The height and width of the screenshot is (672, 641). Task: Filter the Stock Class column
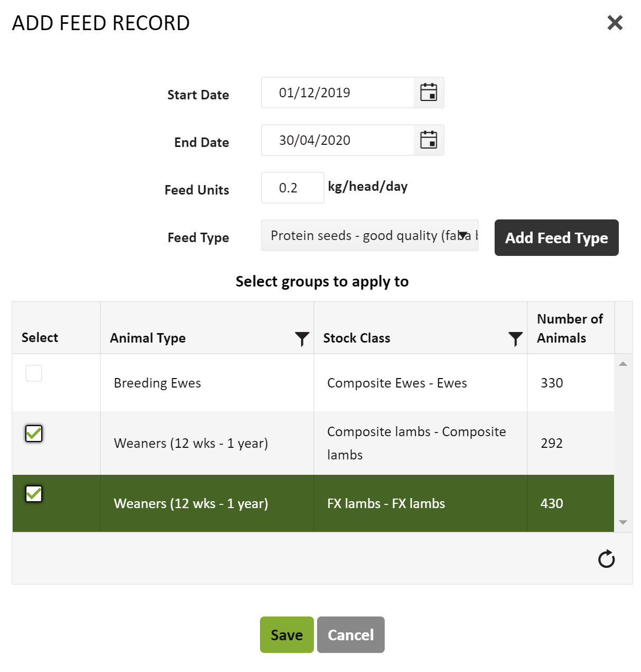(x=515, y=338)
